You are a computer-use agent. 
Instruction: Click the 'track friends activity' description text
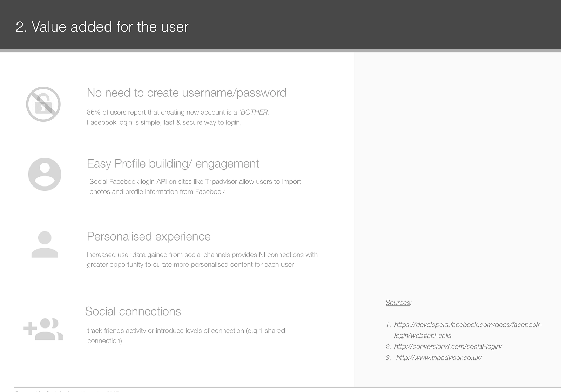186,331
